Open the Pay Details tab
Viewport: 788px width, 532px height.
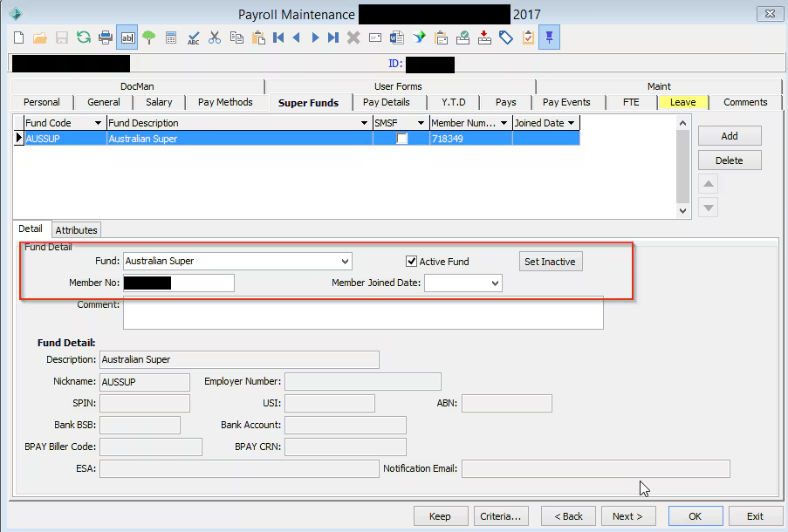tap(386, 102)
